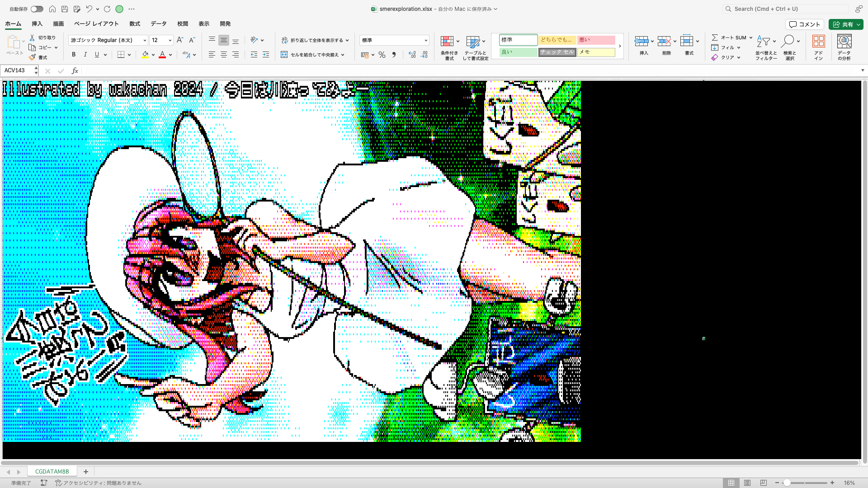The width and height of the screenshot is (868, 488).
Task: Click the fill color bucket swatch
Action: point(145,55)
